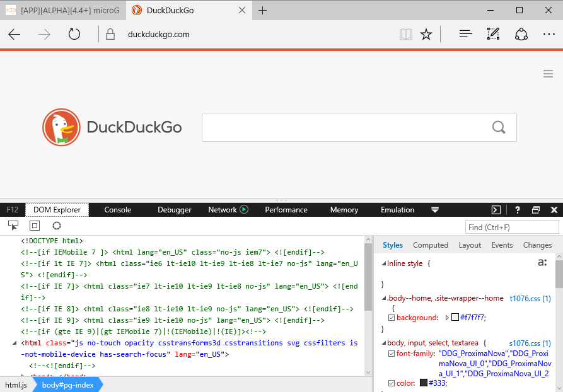Open the DevTools tab overflow chevron
The image size is (563, 392).
tap(435, 209)
